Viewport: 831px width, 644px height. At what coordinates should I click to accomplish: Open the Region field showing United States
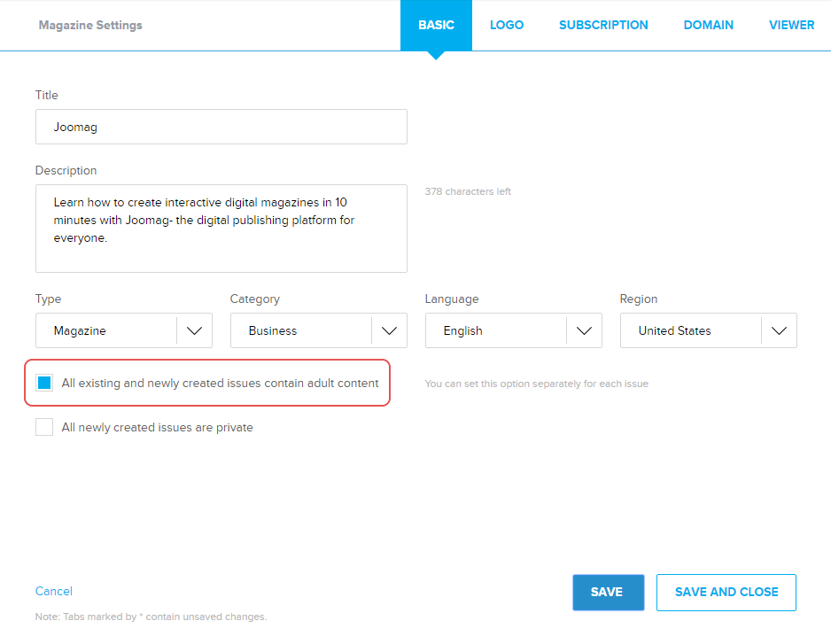691,330
